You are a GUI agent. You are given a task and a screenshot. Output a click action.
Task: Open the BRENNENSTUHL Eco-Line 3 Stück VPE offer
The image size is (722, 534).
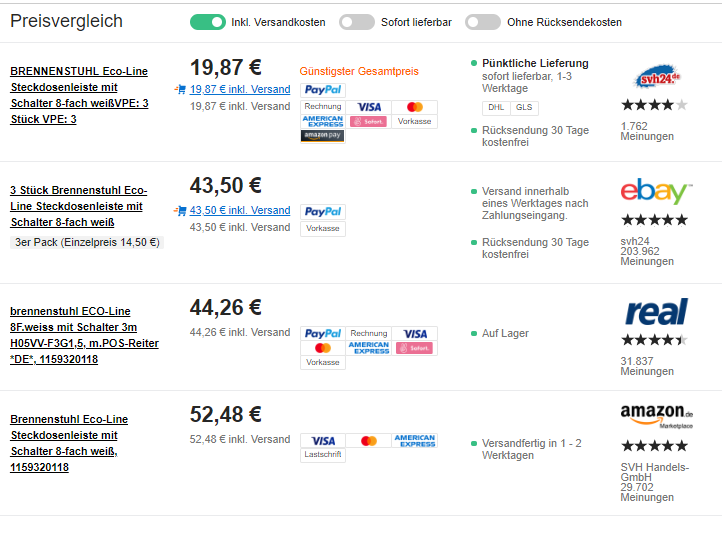click(79, 95)
